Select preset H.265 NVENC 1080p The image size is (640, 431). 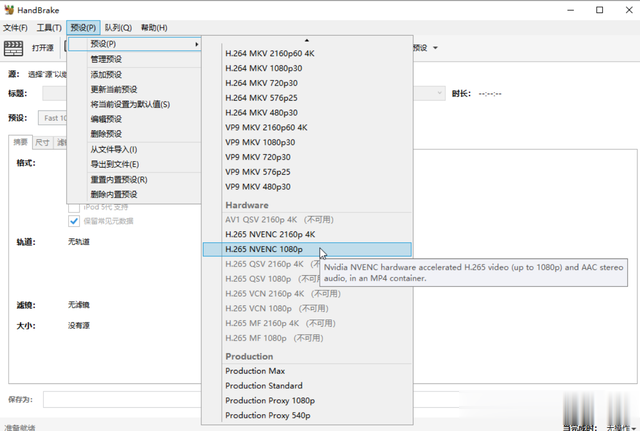[307, 249]
